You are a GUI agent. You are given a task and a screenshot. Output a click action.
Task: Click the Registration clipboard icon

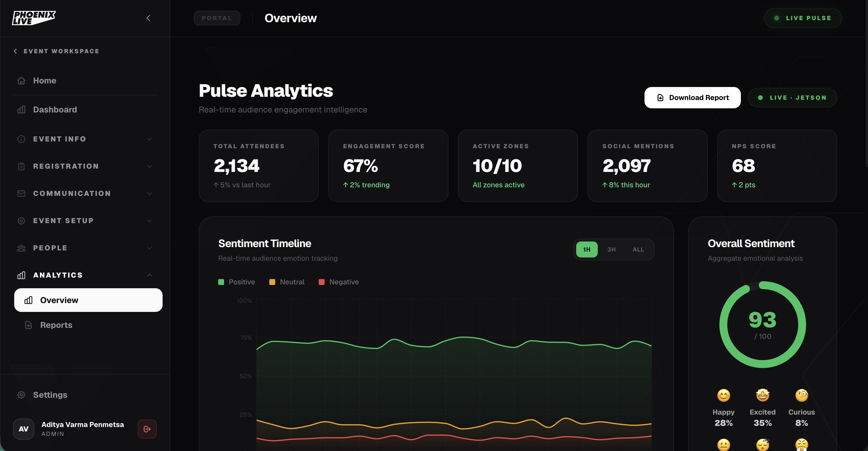tap(21, 166)
